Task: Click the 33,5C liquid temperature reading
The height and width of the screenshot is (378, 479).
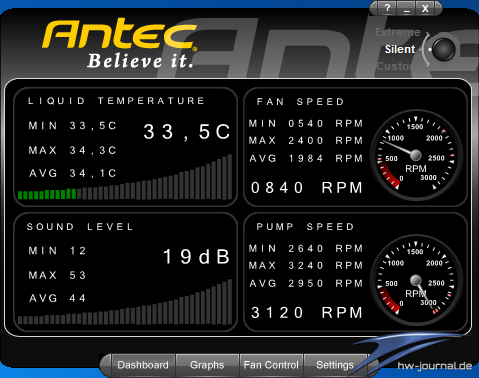Action: click(187, 131)
